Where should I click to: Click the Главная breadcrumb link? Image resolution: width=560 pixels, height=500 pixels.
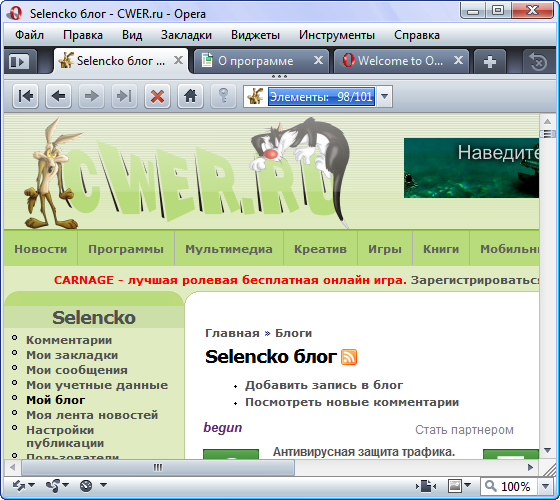(232, 333)
